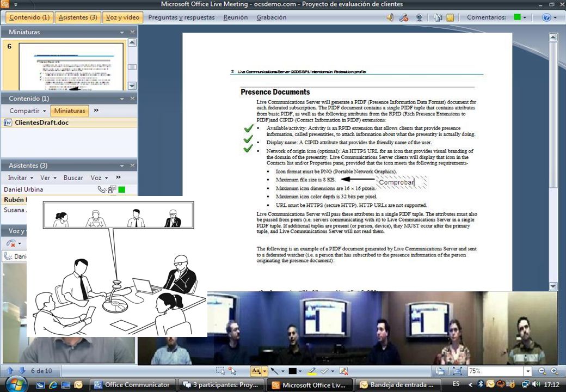Click the black annotation color swatch
Screen dimensions: 566x392
[x=292, y=371]
